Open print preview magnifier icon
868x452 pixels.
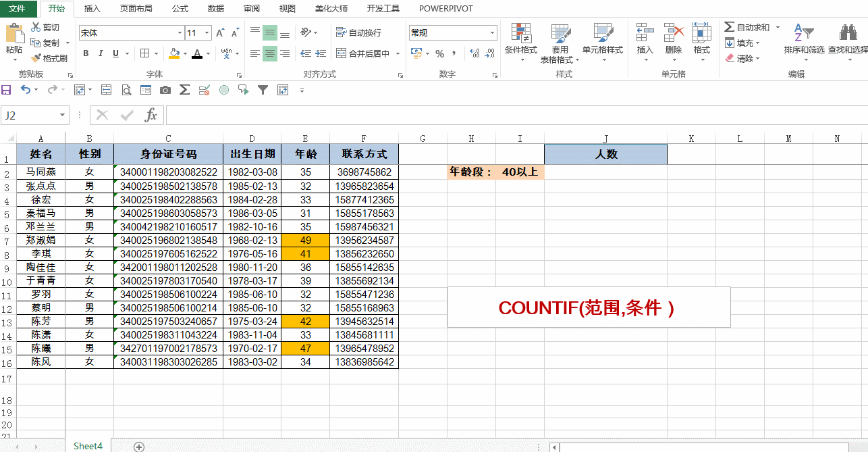tap(126, 89)
